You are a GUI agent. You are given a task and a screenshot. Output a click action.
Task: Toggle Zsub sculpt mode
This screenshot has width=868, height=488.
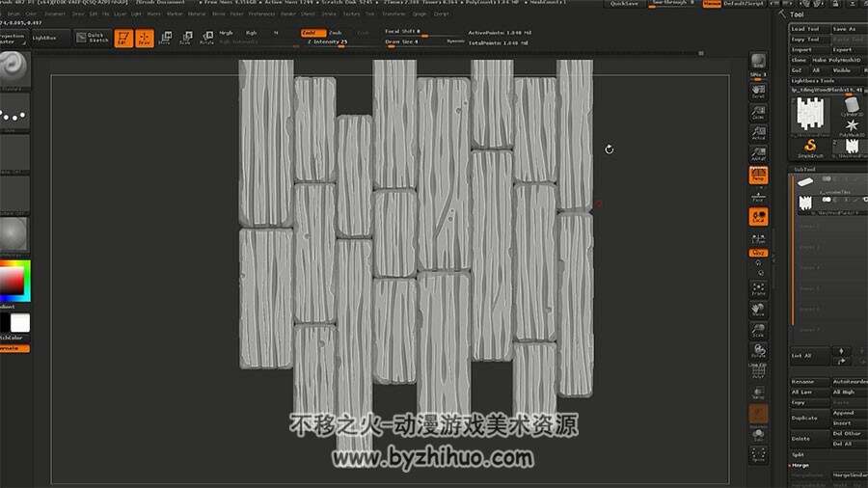pos(336,33)
